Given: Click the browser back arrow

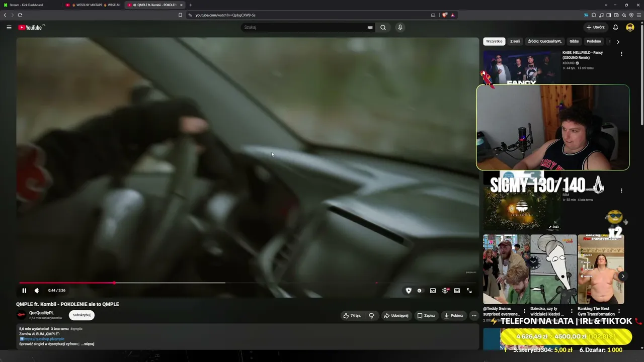Looking at the screenshot, I should (6, 15).
